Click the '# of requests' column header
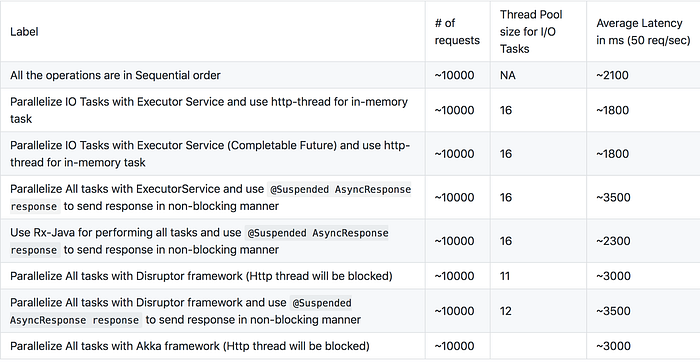 click(x=457, y=32)
